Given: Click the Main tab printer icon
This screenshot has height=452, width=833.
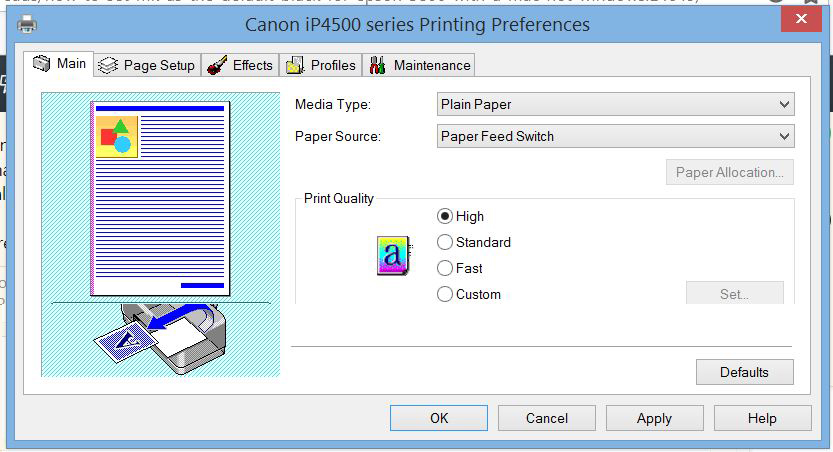Looking at the screenshot, I should tap(41, 64).
